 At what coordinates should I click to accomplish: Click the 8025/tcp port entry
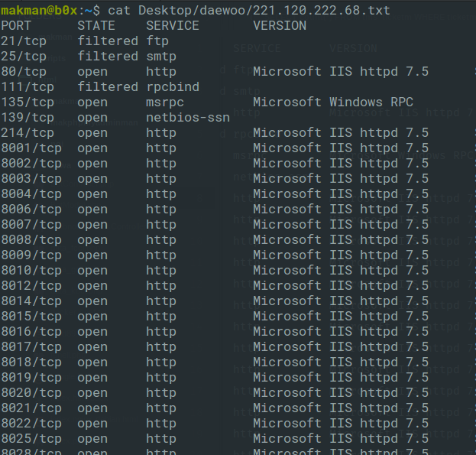point(31,438)
